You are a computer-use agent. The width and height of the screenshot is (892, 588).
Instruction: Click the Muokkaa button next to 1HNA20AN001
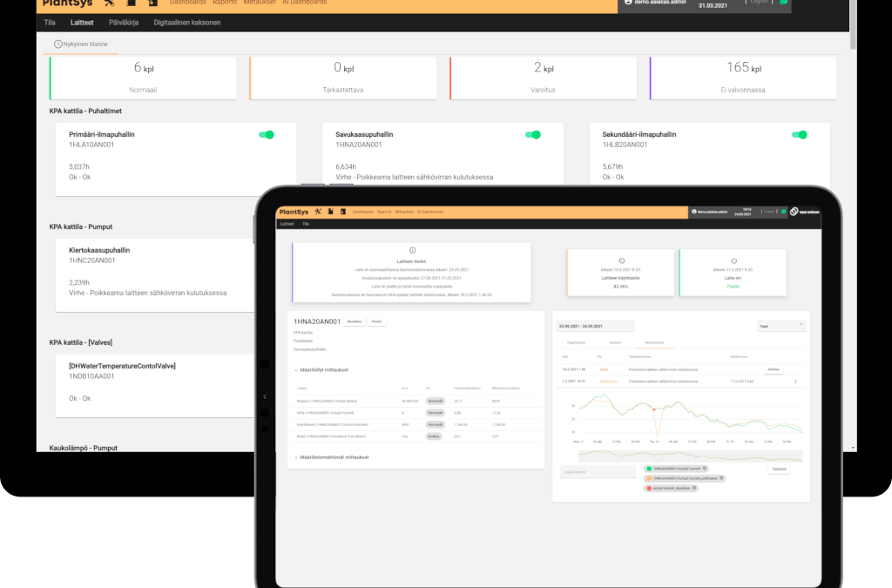pyautogui.click(x=355, y=321)
